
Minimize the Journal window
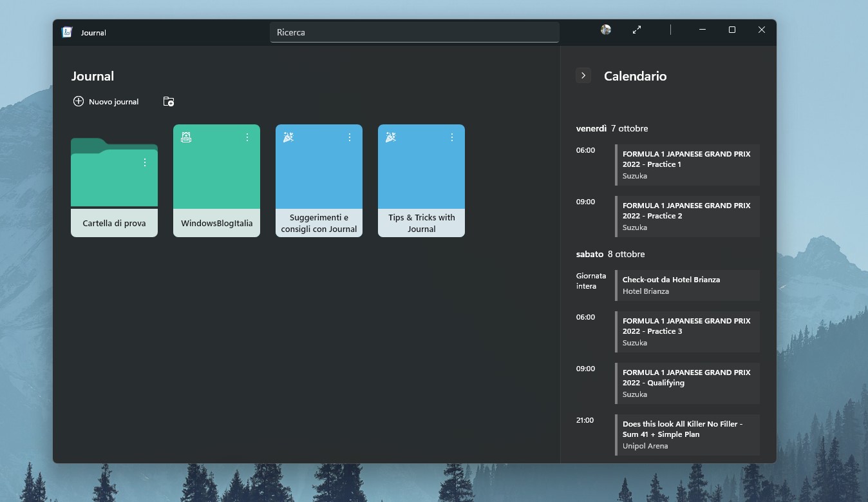[x=703, y=30]
